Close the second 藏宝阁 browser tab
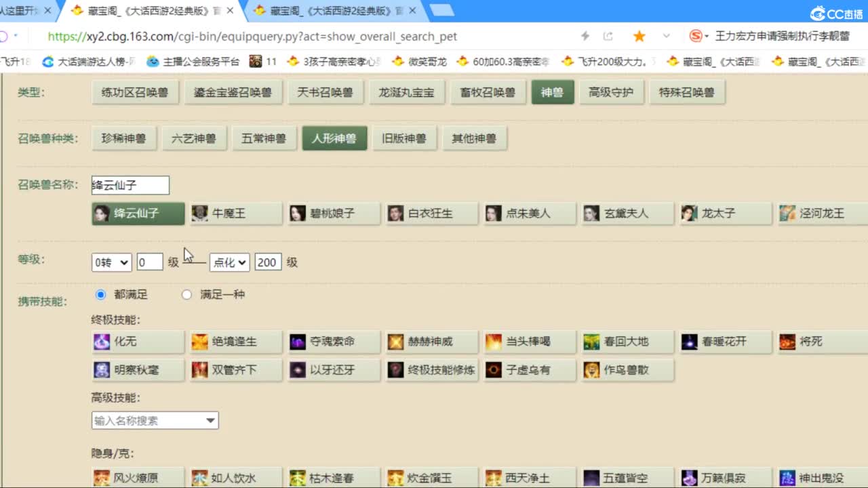Image resolution: width=868 pixels, height=488 pixels. [x=229, y=10]
